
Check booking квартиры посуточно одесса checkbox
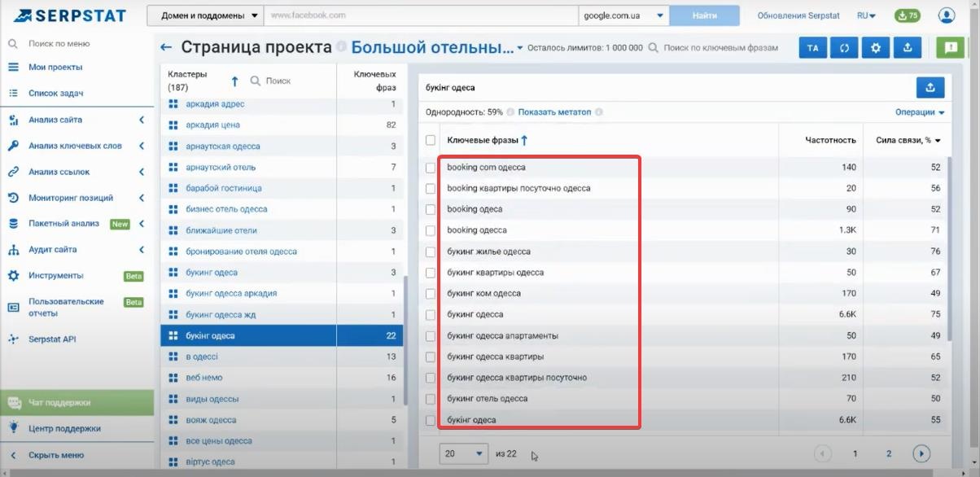(x=431, y=189)
